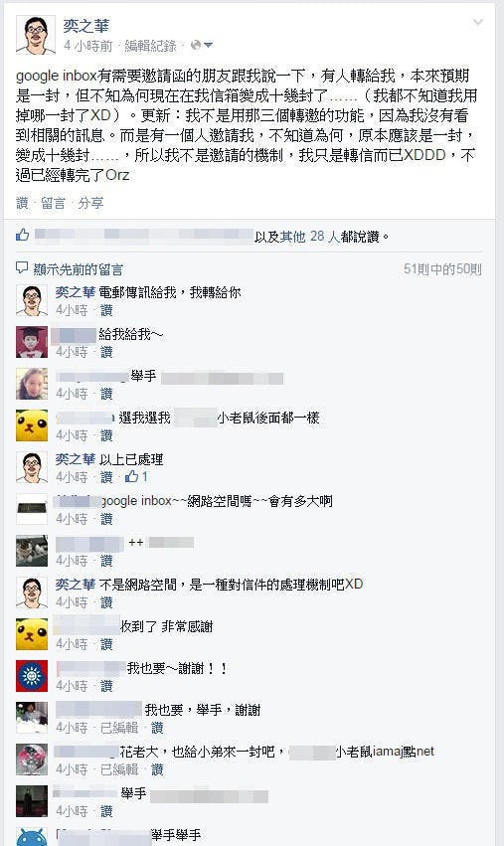
Task: Open list of 其他 28 人 who liked
Action: [309, 237]
